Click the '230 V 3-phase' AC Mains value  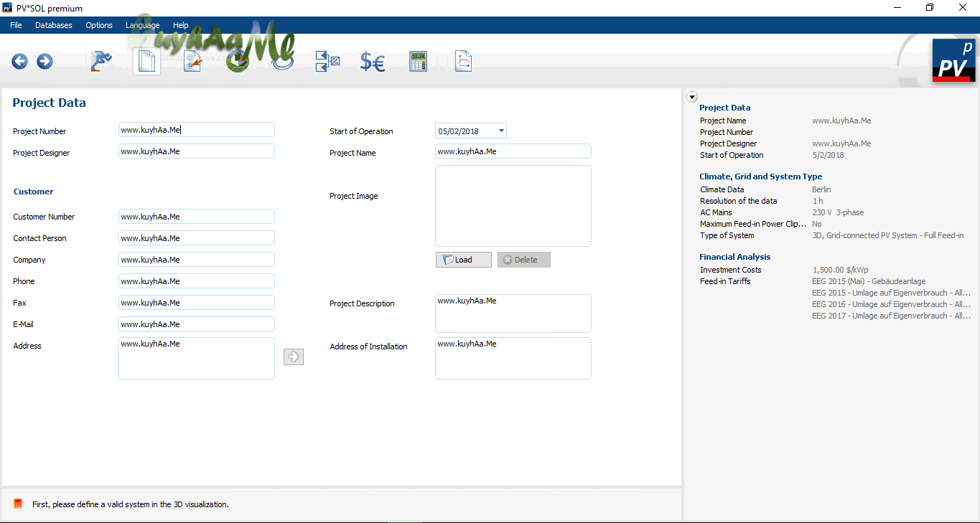[839, 212]
